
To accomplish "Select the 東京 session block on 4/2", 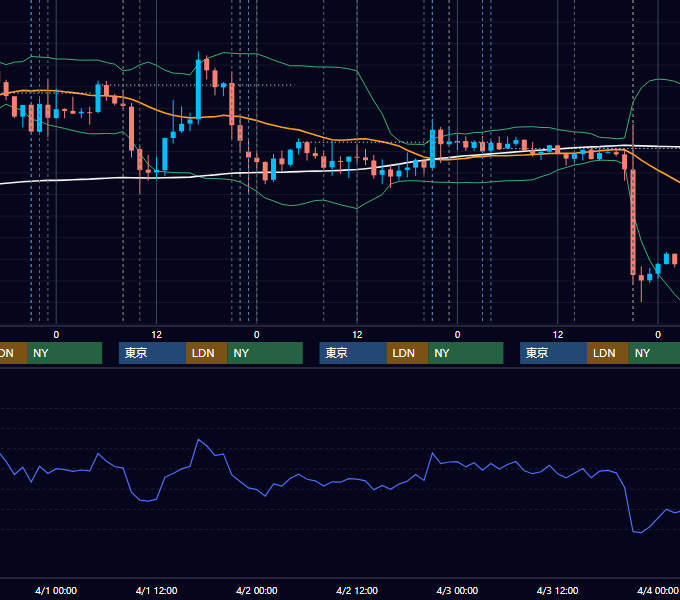I will pos(353,353).
